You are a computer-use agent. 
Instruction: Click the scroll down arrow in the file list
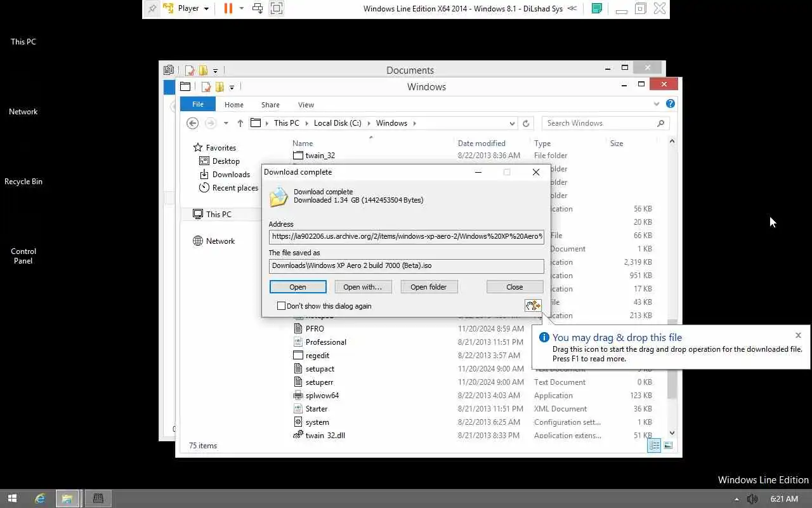(x=672, y=433)
